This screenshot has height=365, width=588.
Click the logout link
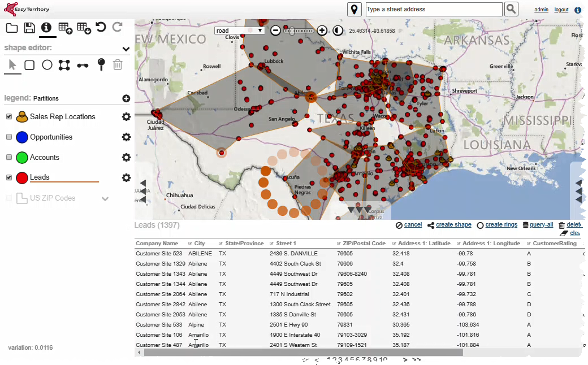561,10
